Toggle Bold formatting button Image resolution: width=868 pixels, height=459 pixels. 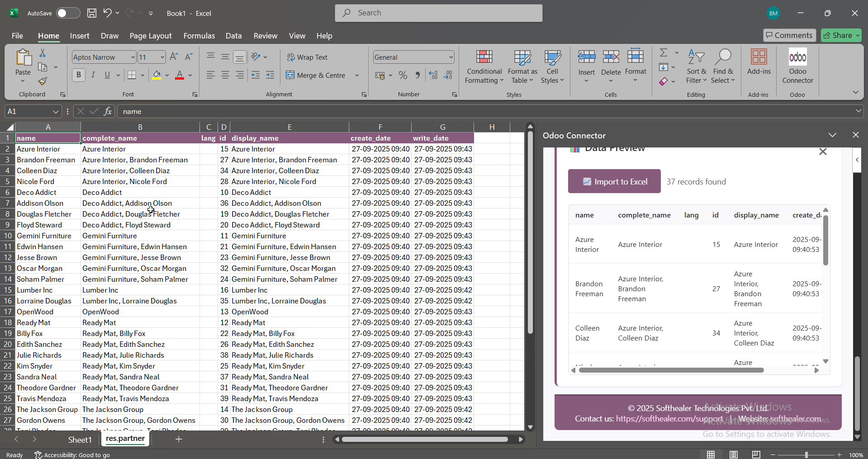tap(79, 75)
